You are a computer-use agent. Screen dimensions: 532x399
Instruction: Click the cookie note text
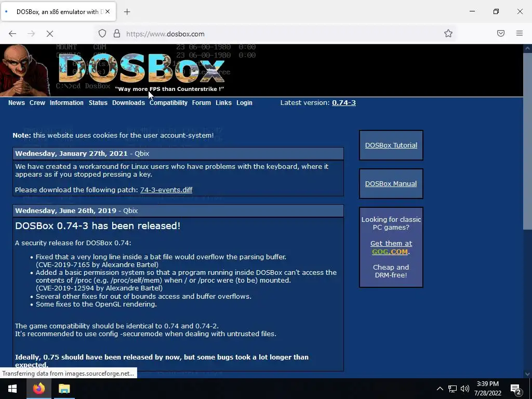[x=113, y=136]
